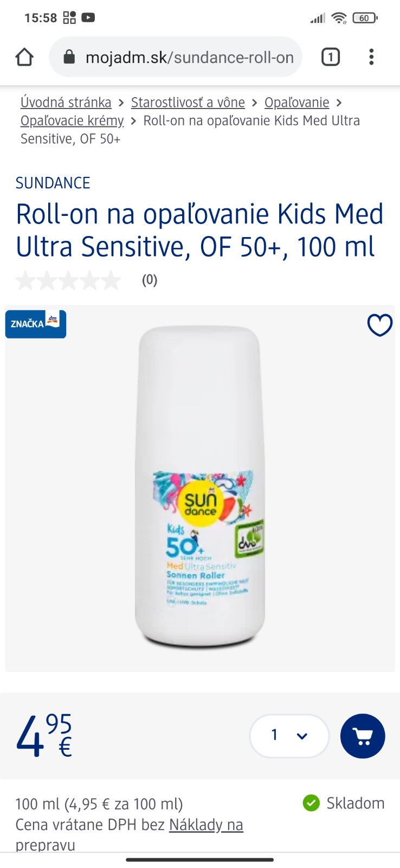The height and width of the screenshot is (868, 400).
Task: Tap the SUNDANCE brand name
Action: click(x=53, y=183)
